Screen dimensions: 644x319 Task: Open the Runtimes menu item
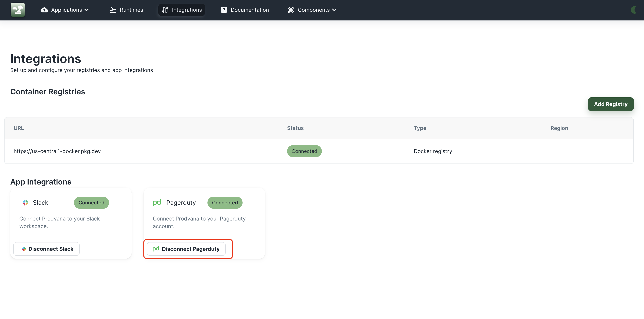pos(131,10)
